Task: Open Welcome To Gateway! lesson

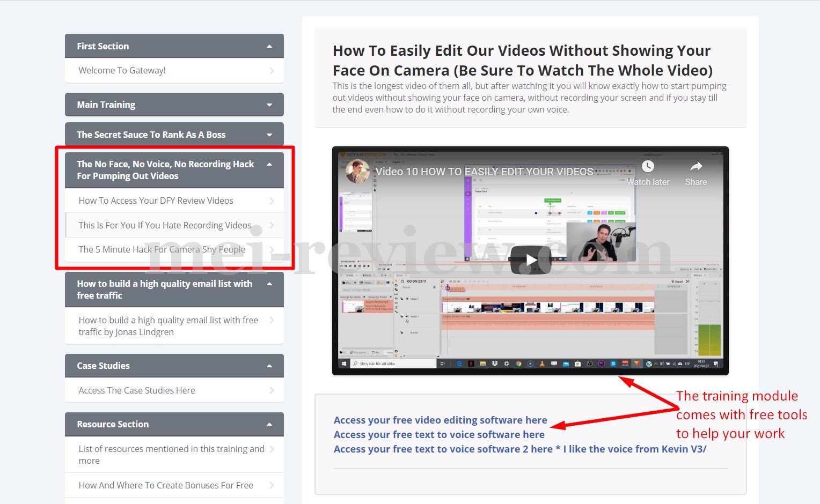Action: [122, 71]
